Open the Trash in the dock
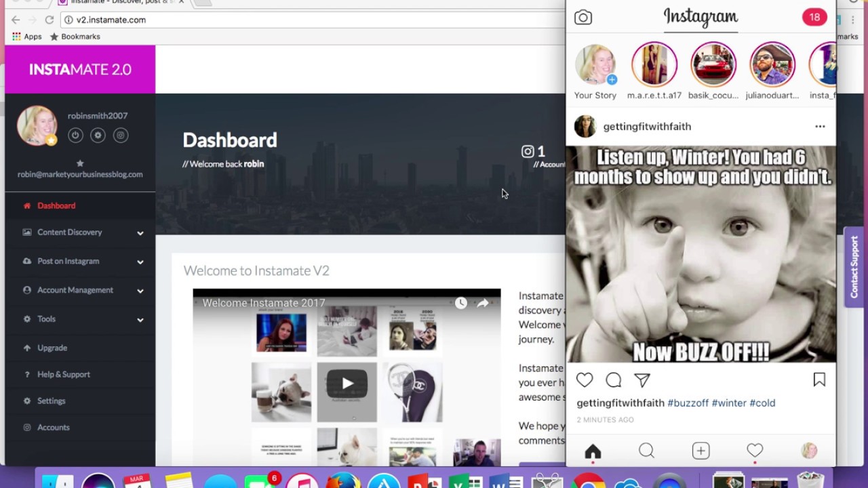 [x=810, y=481]
